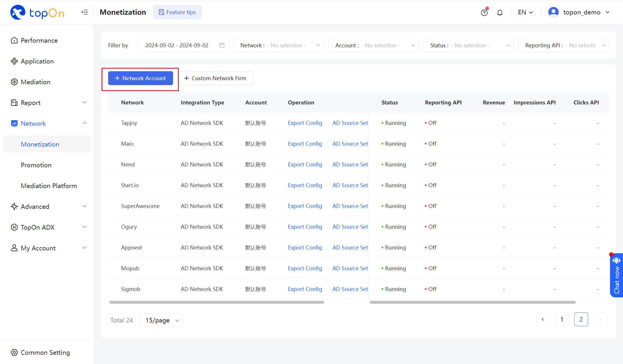
Task: Click the Application sidebar icon
Action: (x=14, y=61)
